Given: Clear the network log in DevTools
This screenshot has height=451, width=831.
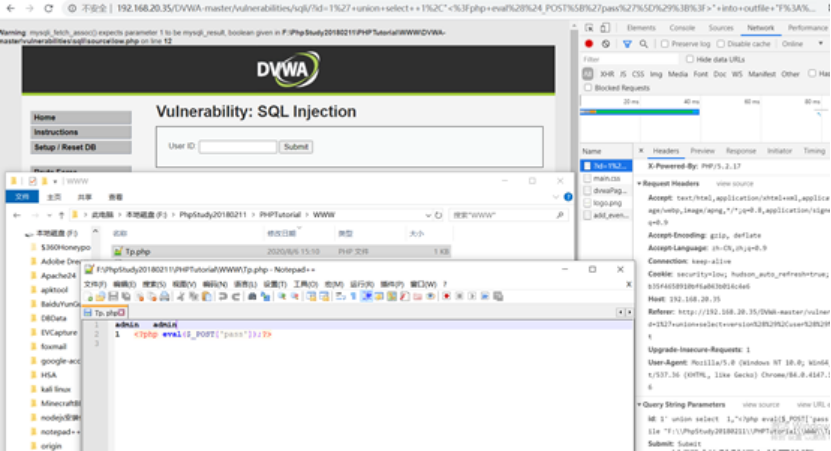Looking at the screenshot, I should [x=606, y=44].
